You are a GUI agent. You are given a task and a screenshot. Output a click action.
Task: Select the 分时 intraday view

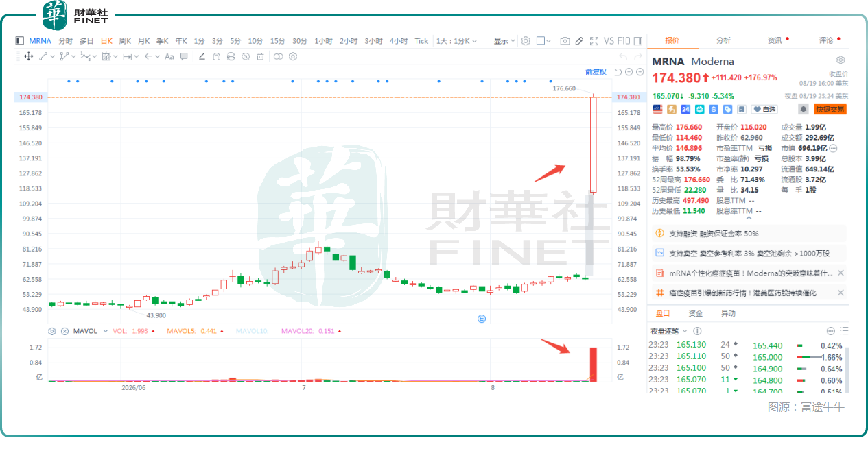[x=65, y=40]
